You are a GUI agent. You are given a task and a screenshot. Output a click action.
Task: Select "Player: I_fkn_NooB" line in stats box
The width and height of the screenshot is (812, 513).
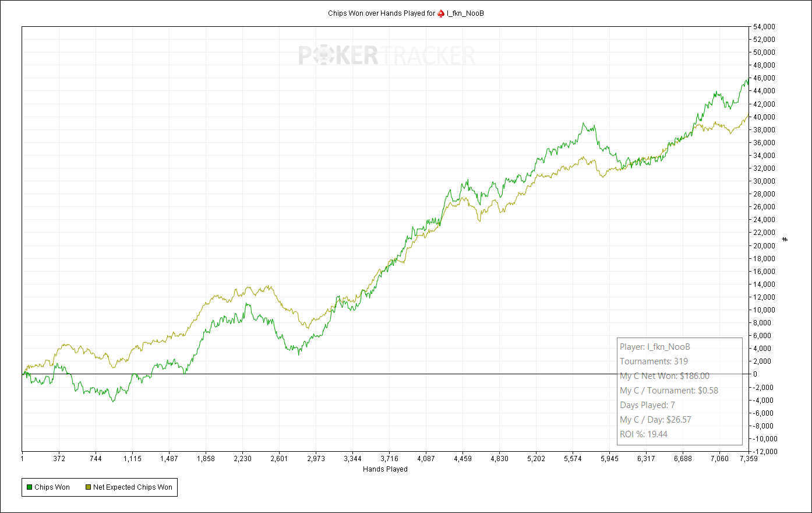pos(655,347)
